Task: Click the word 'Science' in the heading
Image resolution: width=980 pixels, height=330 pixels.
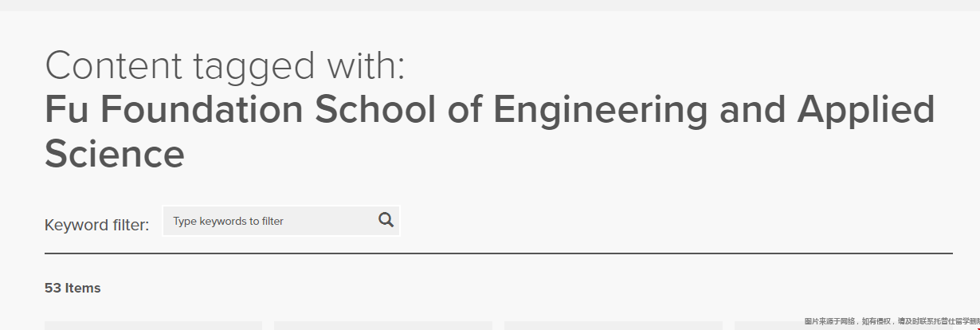Action: (x=115, y=153)
